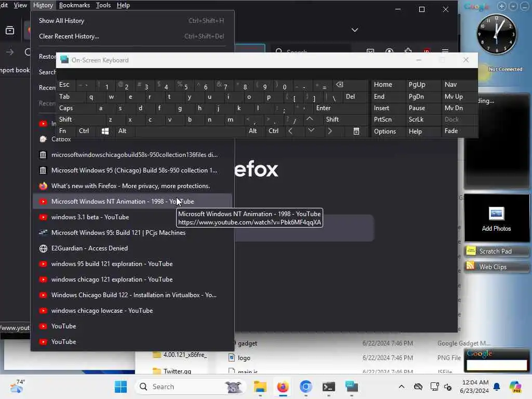Click the context menu key on keyboard
The width and height of the screenshot is (532, 399).
point(356,131)
